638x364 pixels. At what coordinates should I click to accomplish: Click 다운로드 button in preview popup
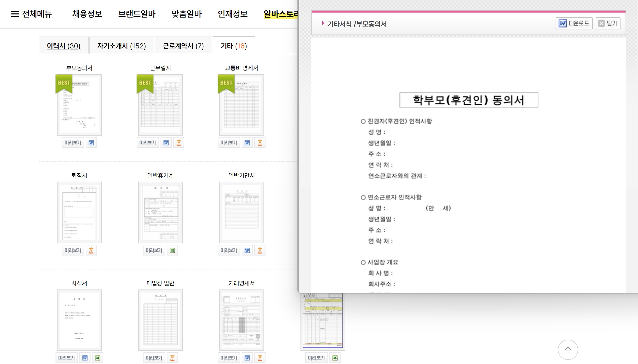[x=574, y=24]
